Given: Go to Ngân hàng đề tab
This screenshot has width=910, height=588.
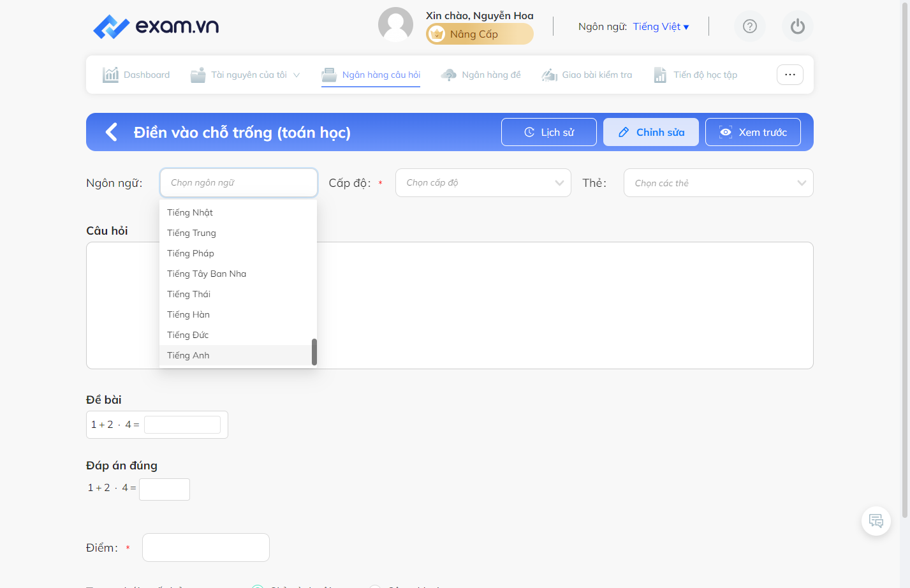Looking at the screenshot, I should 481,75.
